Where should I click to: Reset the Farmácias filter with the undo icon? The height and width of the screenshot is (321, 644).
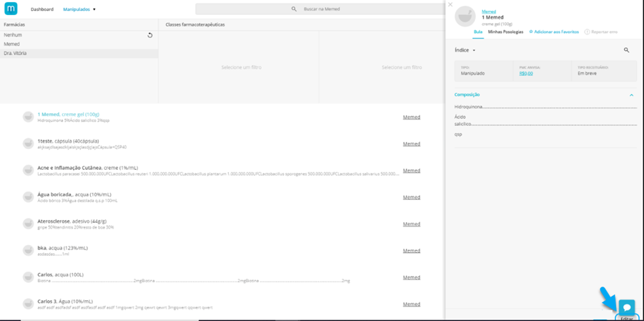(x=150, y=35)
